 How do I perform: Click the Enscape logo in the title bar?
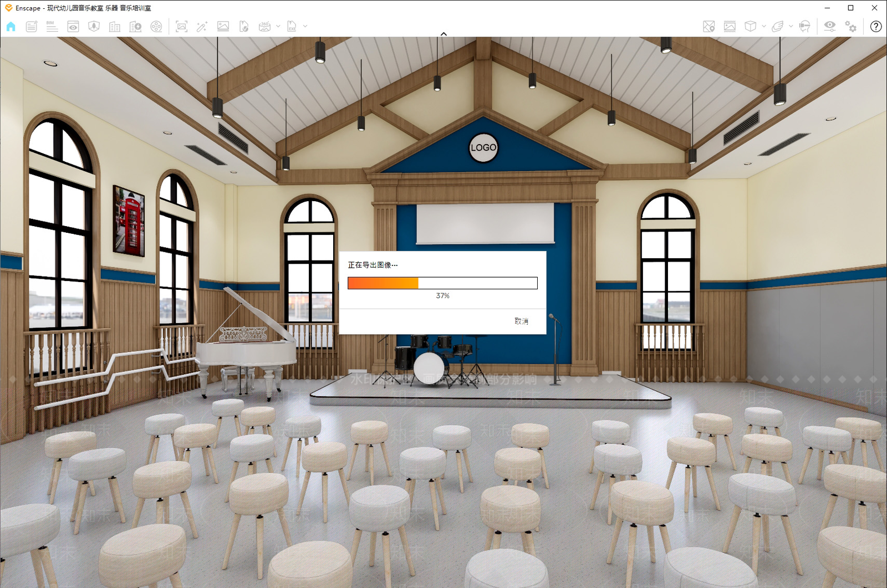click(8, 8)
